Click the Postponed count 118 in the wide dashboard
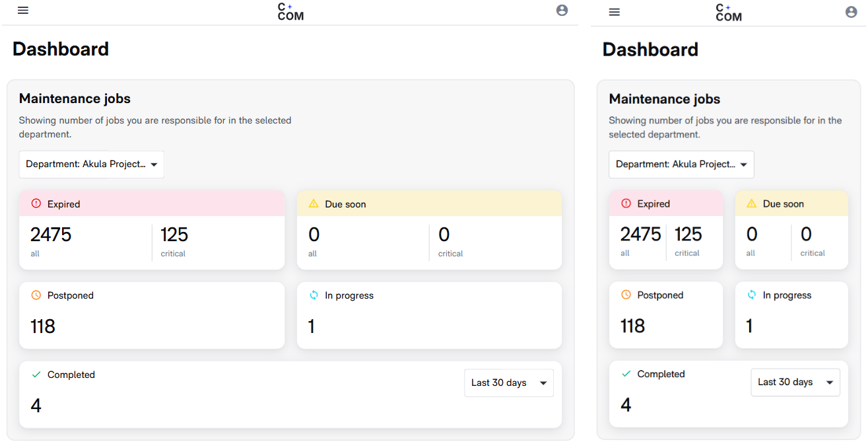This screenshot has width=868, height=446. coord(43,326)
